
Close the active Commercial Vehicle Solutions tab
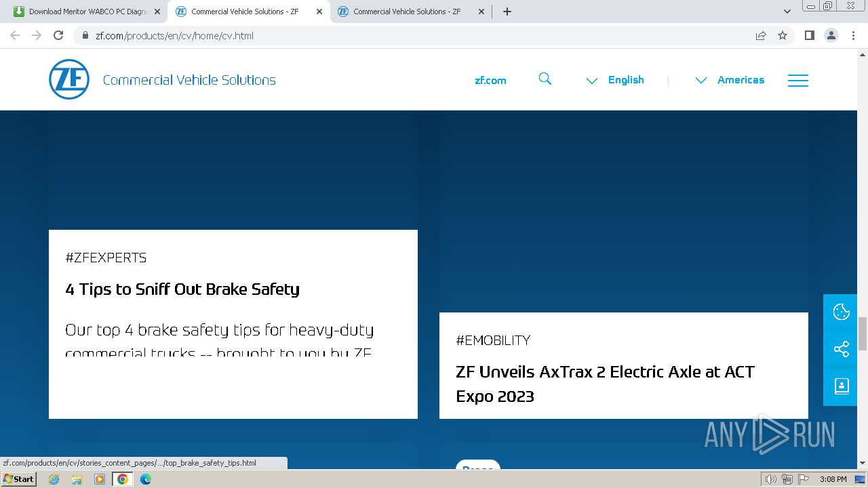pos(319,12)
